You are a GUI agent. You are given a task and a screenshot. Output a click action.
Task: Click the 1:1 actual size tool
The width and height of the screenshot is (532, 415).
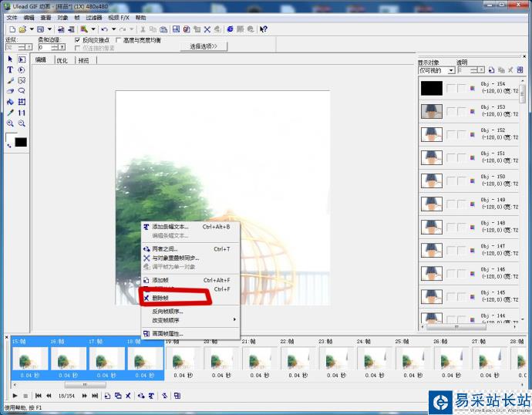click(x=22, y=113)
